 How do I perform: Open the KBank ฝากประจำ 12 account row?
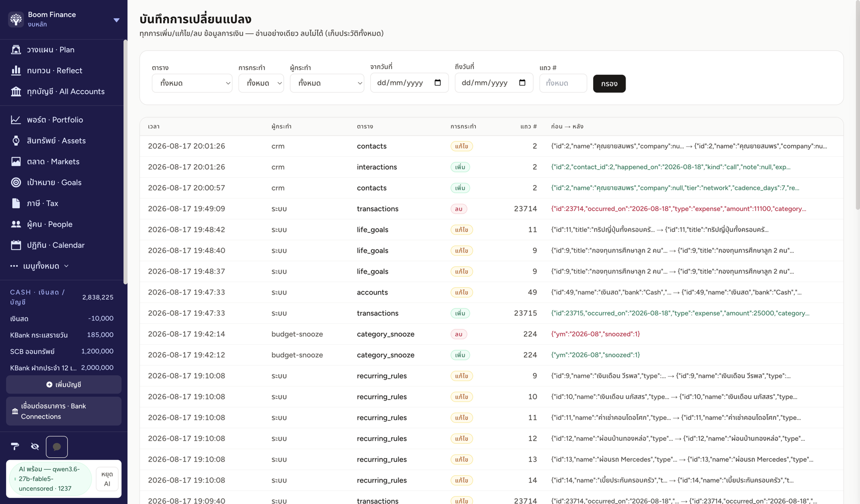pos(62,368)
